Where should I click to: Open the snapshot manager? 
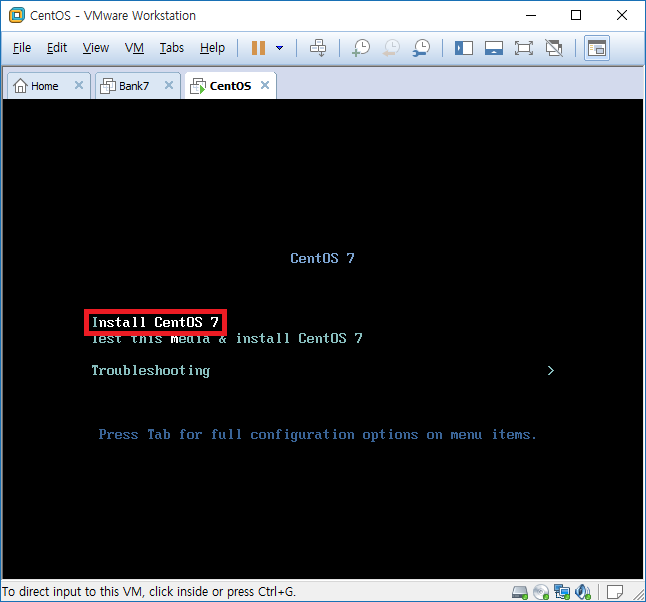point(421,48)
